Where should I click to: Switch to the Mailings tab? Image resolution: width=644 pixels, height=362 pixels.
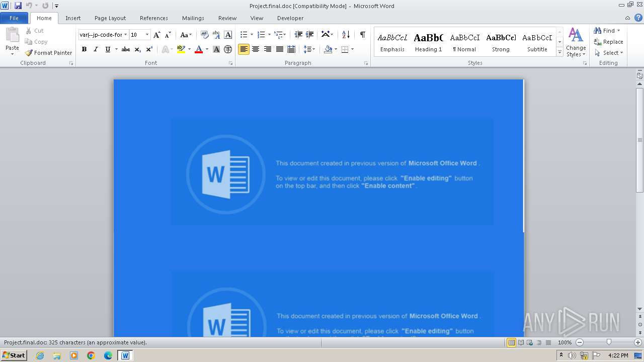(193, 18)
